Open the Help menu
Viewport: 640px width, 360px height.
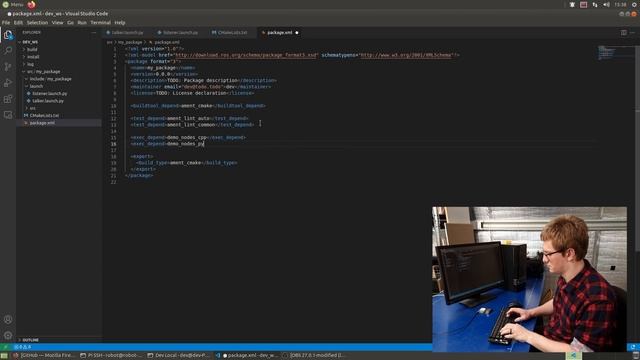[120, 22]
